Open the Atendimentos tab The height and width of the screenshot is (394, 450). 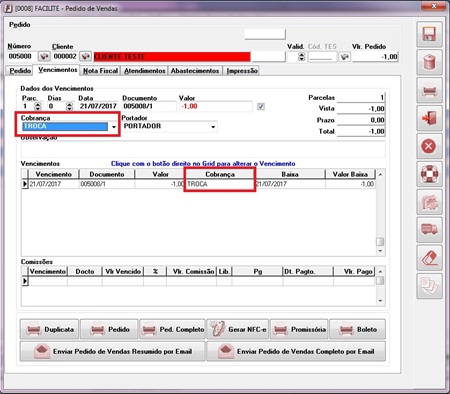[145, 71]
